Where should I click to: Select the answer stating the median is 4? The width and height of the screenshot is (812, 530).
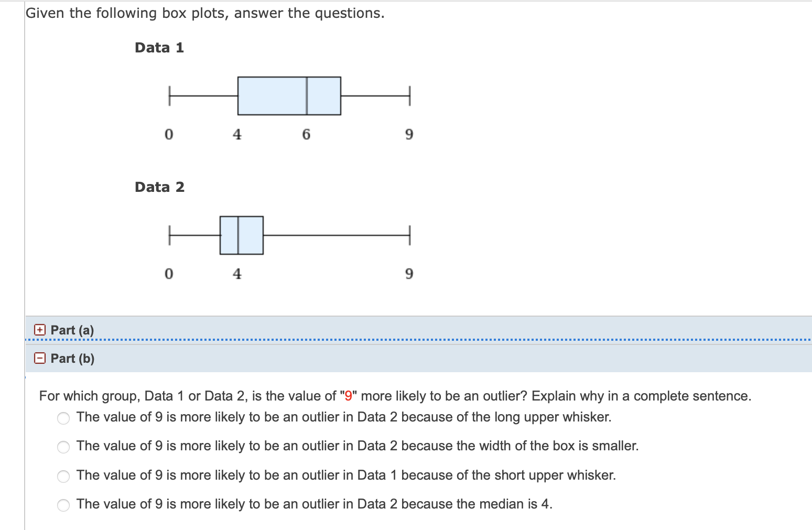point(63,505)
